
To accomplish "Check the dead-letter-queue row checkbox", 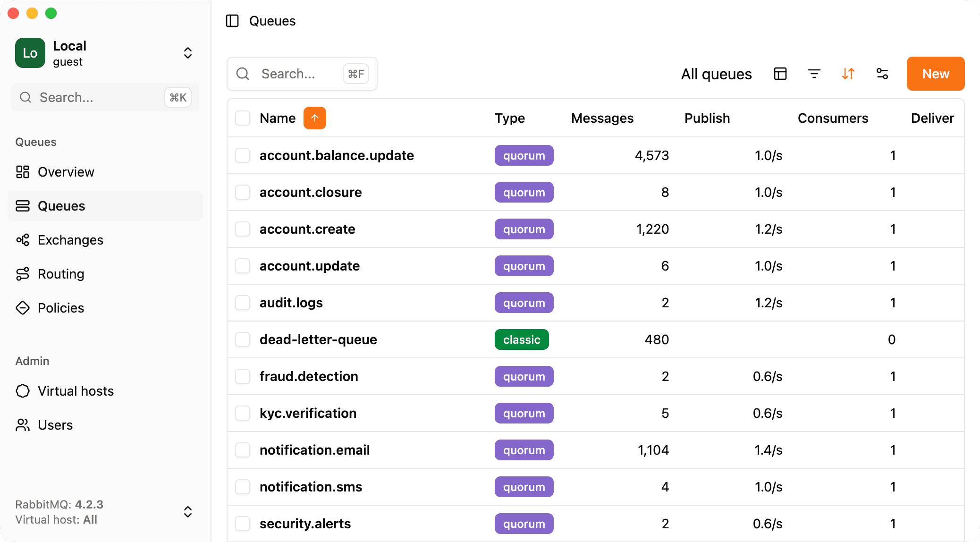I will pyautogui.click(x=243, y=339).
